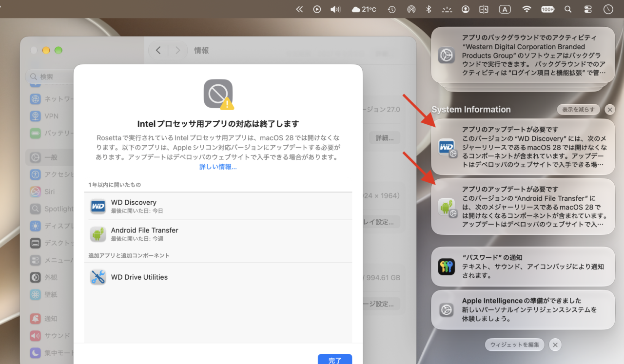
Task: Expand hidden menu bar items chevron
Action: click(299, 9)
